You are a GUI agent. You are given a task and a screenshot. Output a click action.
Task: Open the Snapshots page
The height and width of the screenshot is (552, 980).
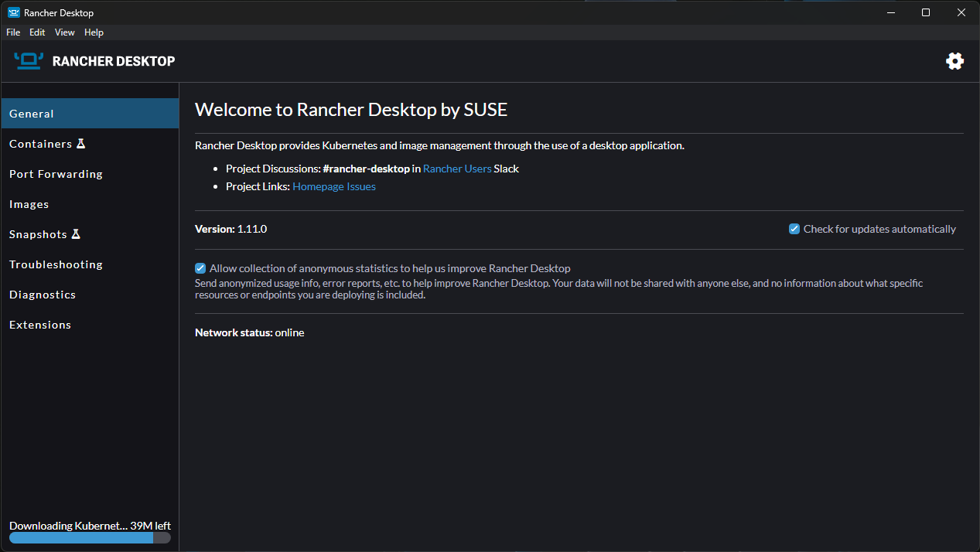pos(90,234)
